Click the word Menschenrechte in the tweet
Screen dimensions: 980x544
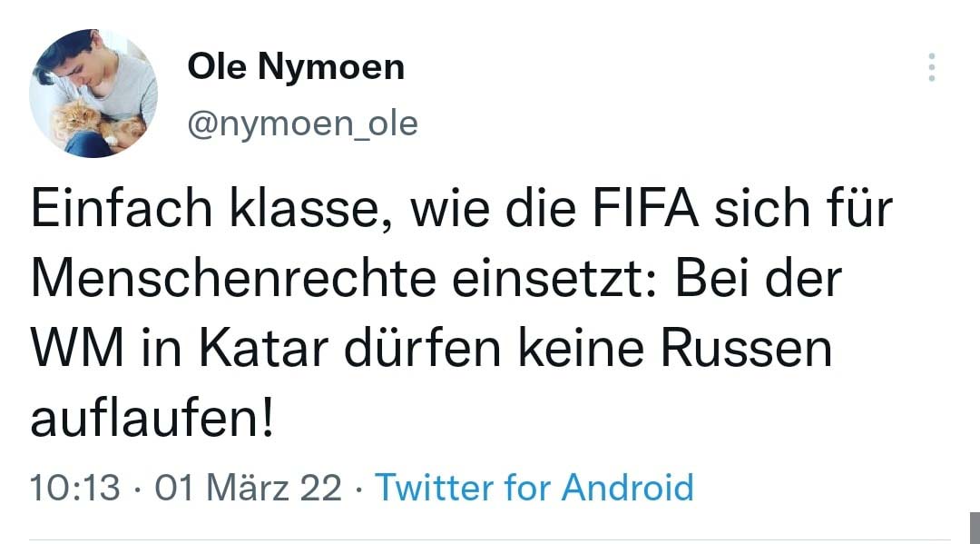coord(228,282)
